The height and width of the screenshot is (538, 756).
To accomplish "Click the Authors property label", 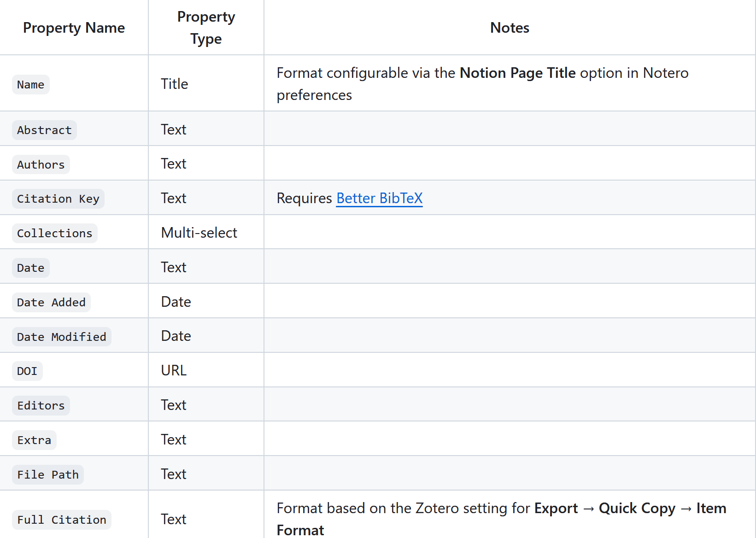I will 41,164.
